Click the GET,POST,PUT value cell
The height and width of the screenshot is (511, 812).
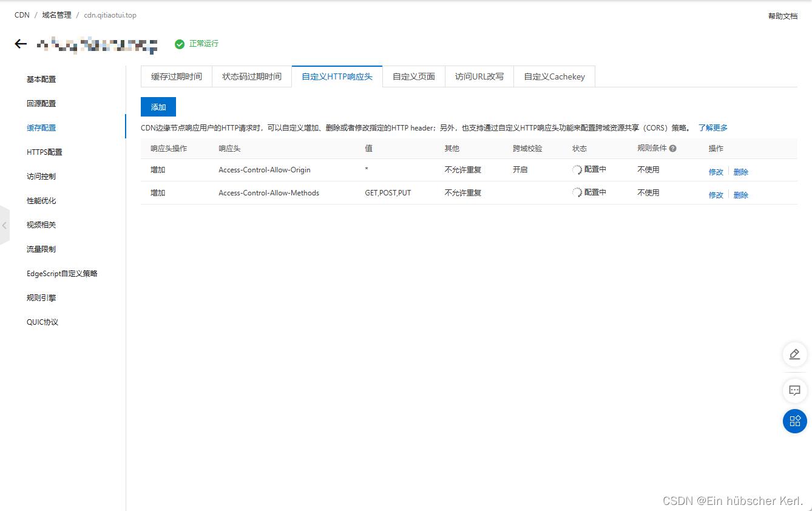388,193
